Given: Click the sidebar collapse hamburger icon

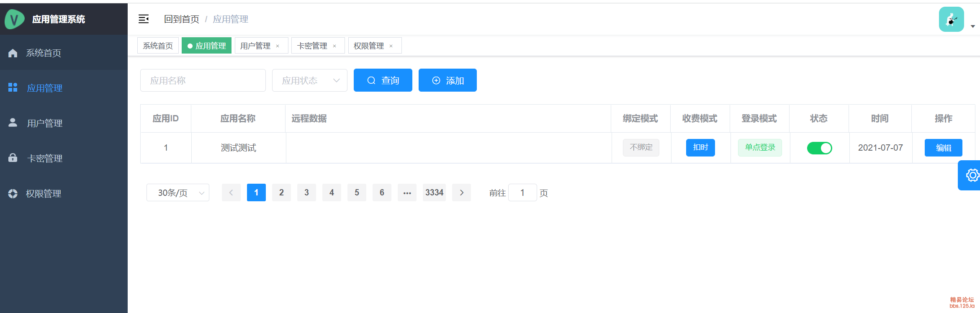Looking at the screenshot, I should pyautogui.click(x=144, y=19).
